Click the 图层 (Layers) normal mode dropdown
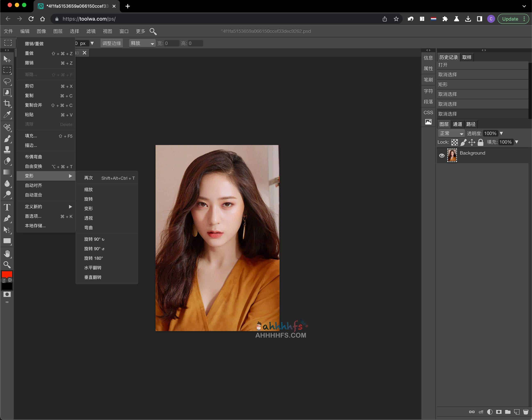This screenshot has width=532, height=420. (x=451, y=133)
